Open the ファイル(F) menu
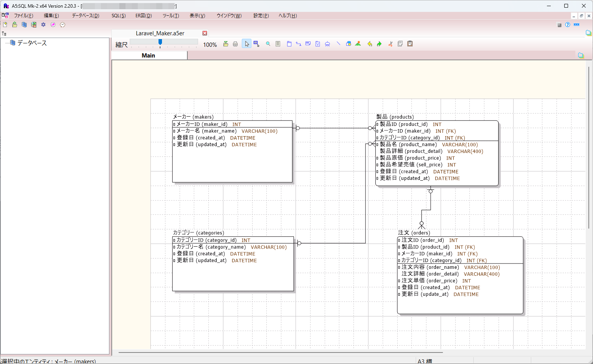Image resolution: width=593 pixels, height=364 pixels. pyautogui.click(x=23, y=16)
